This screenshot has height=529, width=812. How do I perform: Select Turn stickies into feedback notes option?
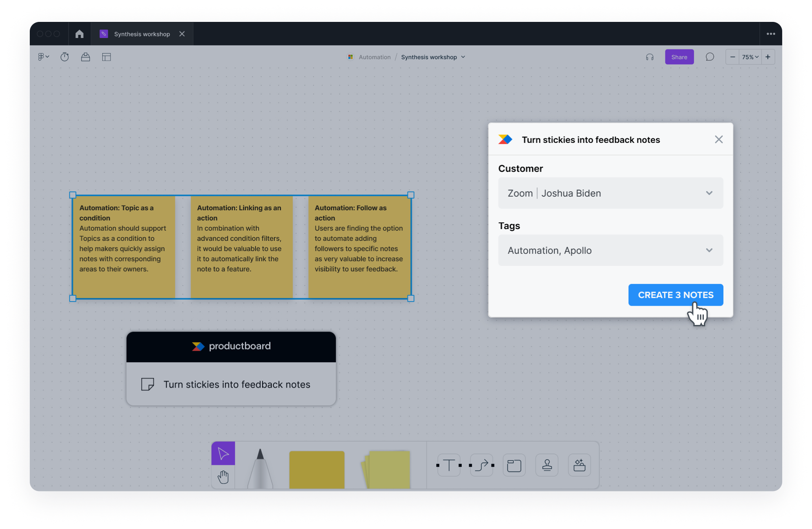click(231, 384)
